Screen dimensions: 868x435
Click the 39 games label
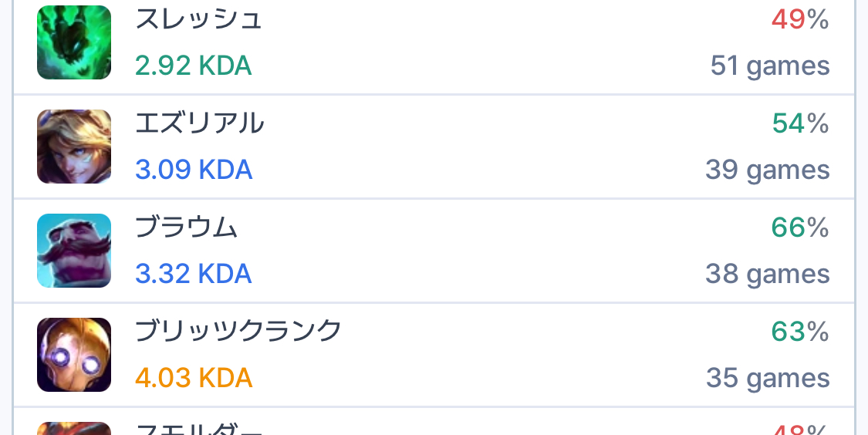pos(767,170)
